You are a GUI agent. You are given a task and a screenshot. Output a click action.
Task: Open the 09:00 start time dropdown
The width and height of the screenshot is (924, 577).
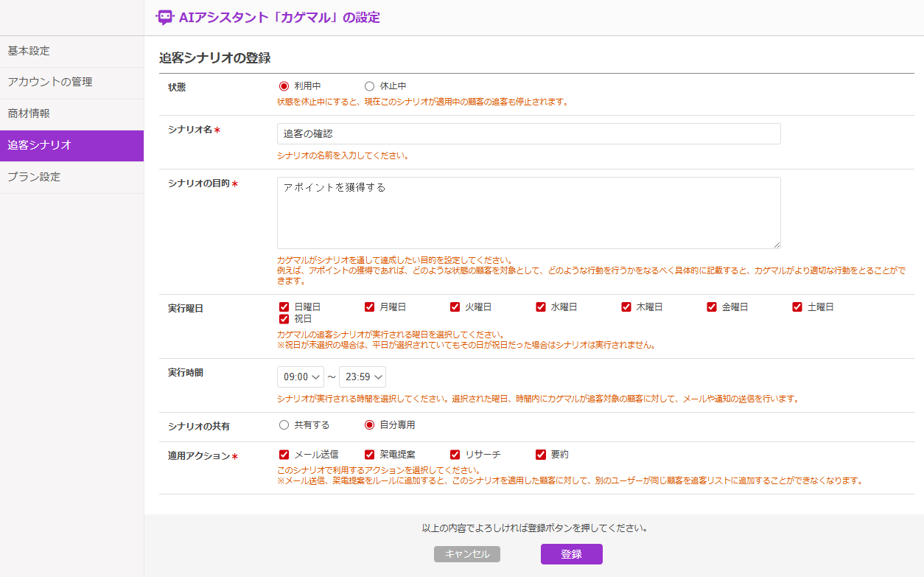[300, 377]
